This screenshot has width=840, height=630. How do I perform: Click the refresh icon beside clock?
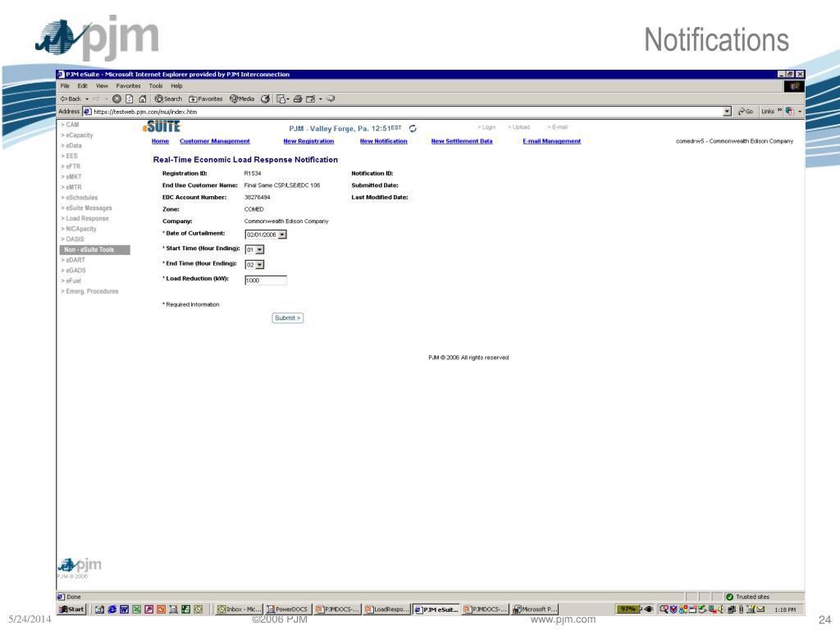coord(413,129)
